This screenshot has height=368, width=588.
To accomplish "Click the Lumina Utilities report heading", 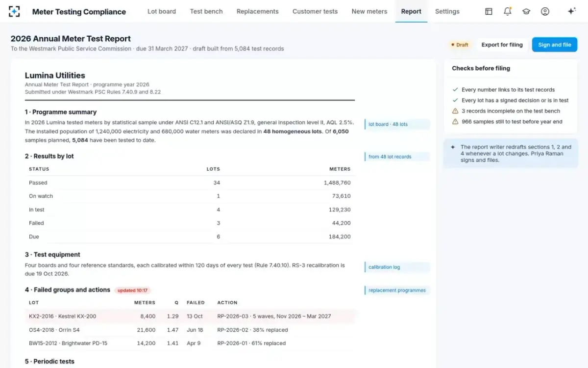I will [55, 76].
